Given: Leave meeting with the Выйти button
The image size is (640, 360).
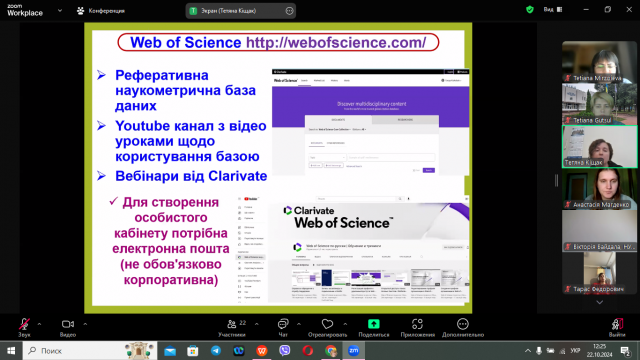Looking at the screenshot, I should coord(617,327).
